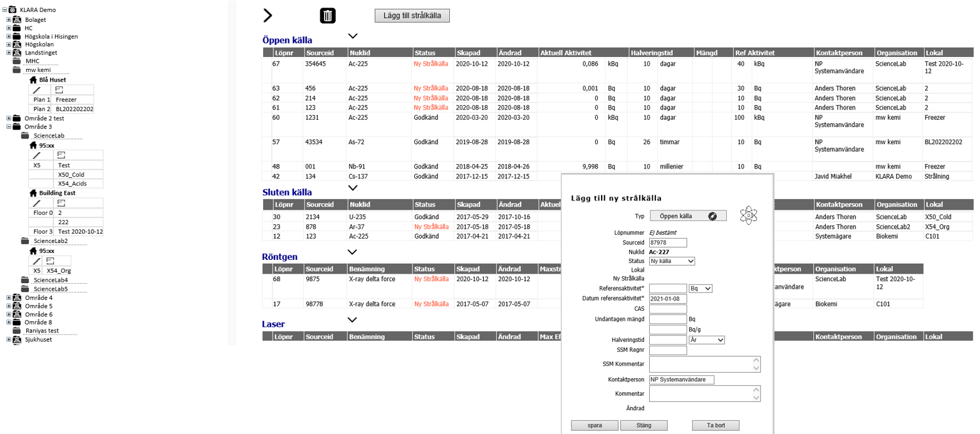Collapse the Sluten källa section chevron
Viewport: 980px width, 434px height.
[x=352, y=188]
